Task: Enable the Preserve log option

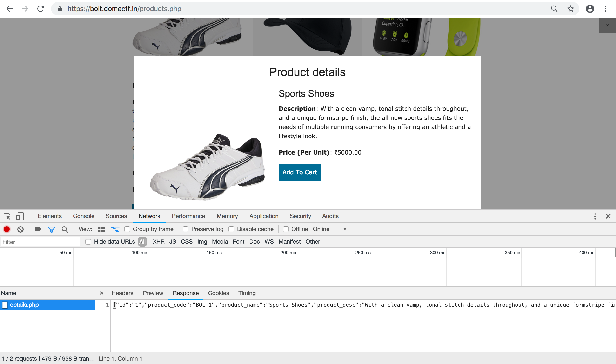Action: point(186,229)
